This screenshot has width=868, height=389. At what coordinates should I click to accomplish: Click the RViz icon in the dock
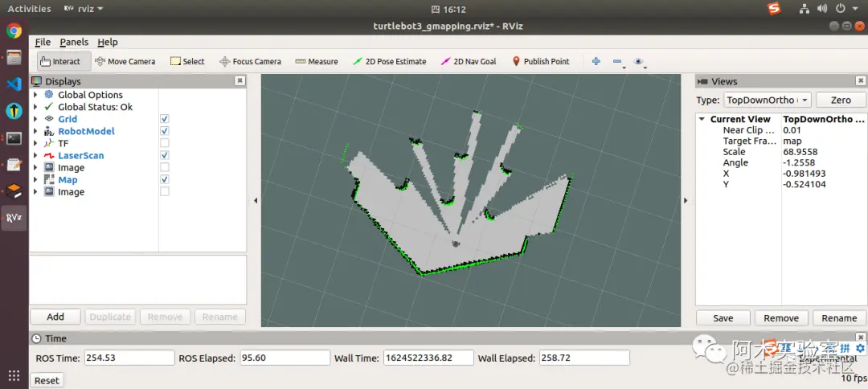pos(14,218)
